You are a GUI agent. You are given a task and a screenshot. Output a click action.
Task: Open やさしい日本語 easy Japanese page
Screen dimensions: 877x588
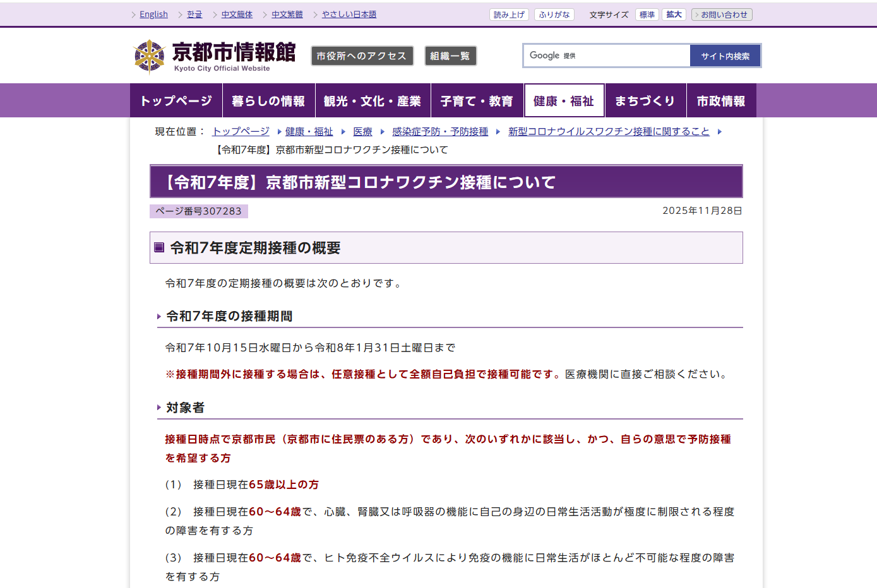coord(349,15)
